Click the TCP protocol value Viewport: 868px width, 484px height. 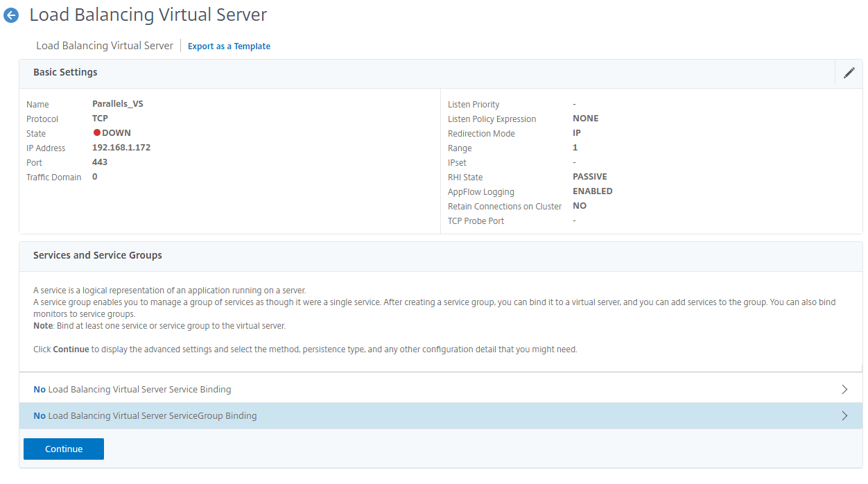click(100, 119)
